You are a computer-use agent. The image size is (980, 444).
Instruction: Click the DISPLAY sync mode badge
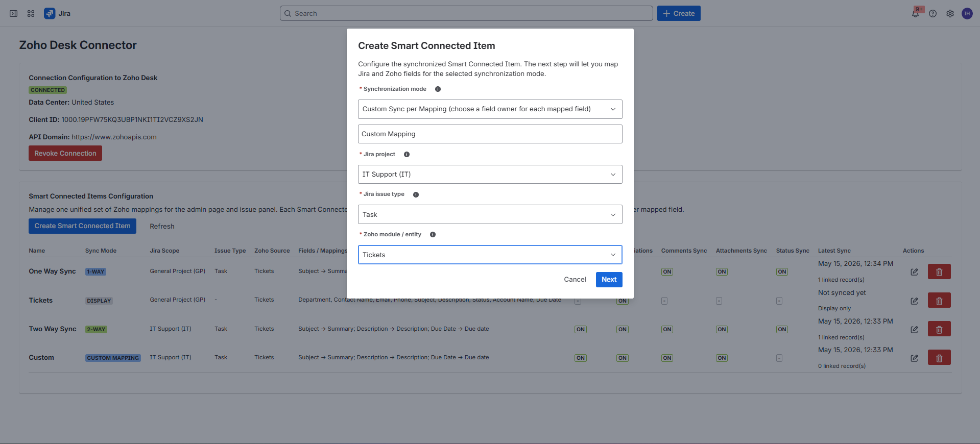point(99,301)
